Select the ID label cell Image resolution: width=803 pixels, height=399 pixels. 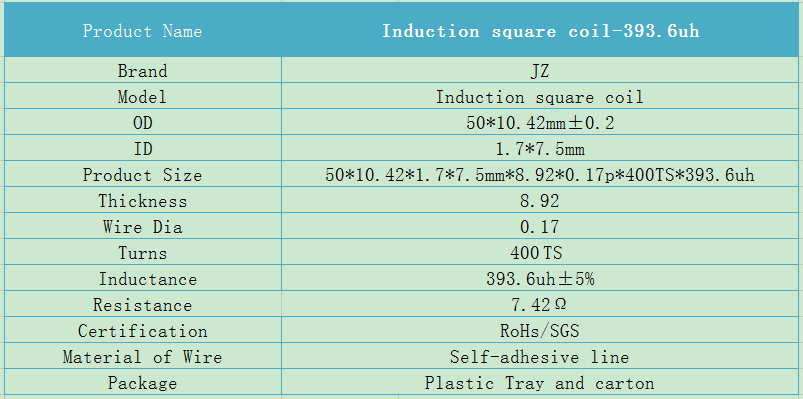(142, 148)
